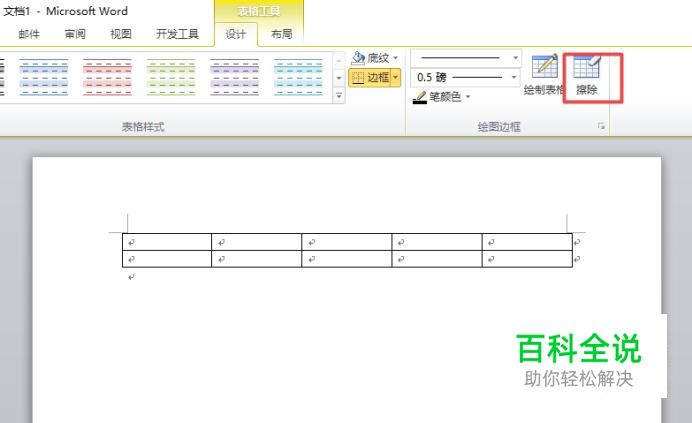The height and width of the screenshot is (423, 692).
Task: Click the 边框 borders button
Action: (x=370, y=78)
